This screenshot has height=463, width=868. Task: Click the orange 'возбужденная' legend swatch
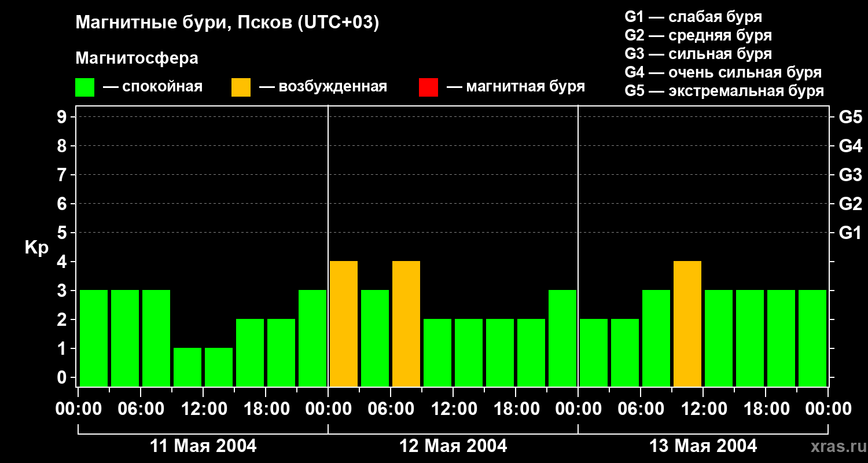click(x=241, y=87)
